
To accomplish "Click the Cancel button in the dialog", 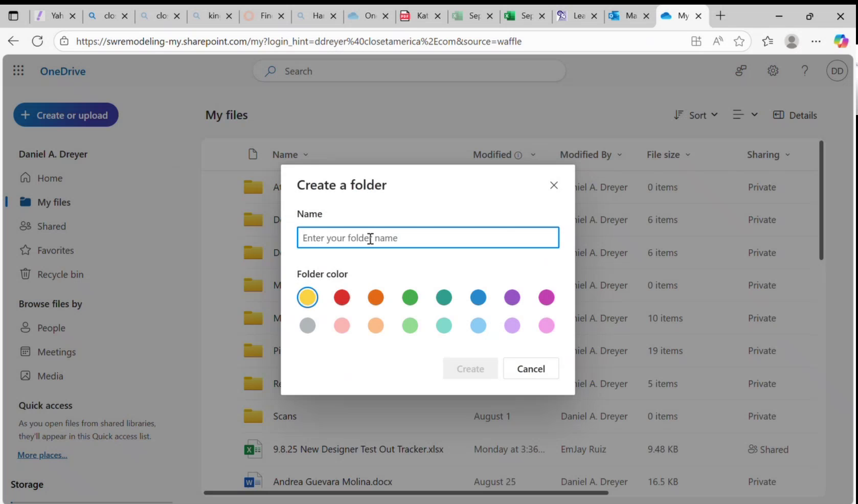I will tap(530, 368).
